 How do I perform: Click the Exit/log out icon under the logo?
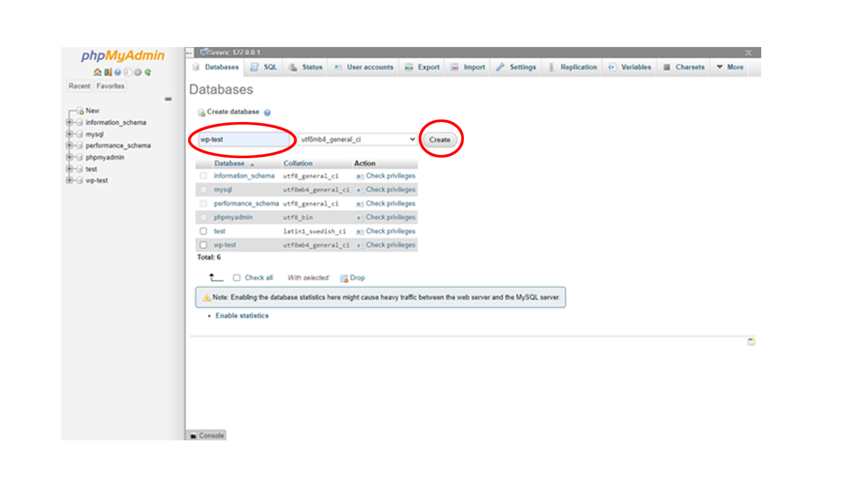(108, 72)
